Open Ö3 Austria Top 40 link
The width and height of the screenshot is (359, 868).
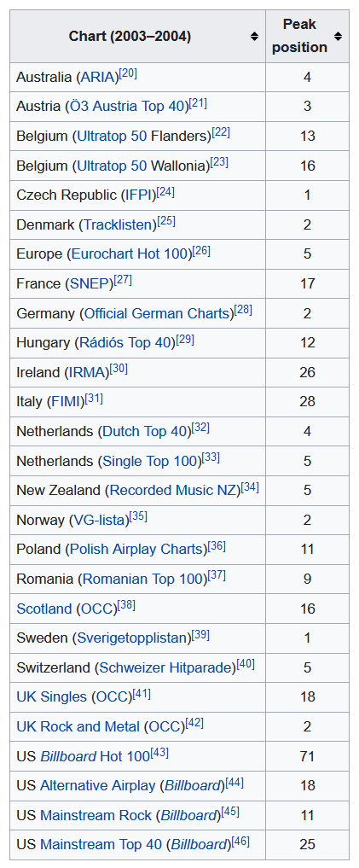click(127, 107)
